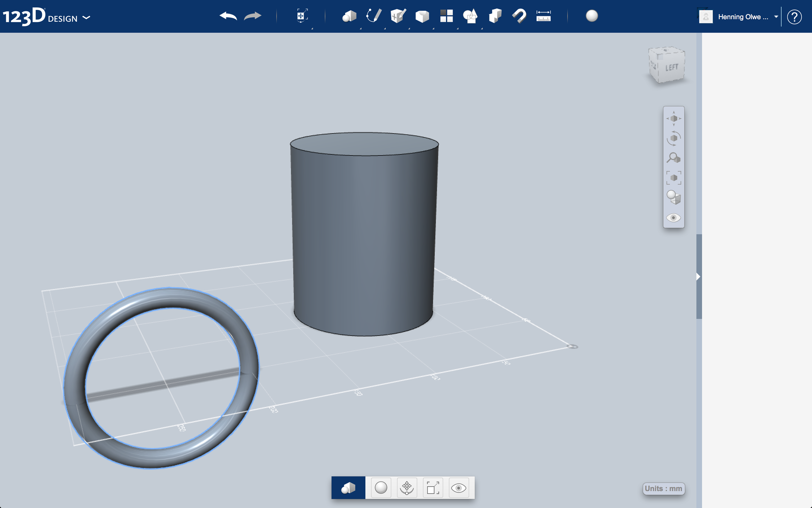Click scale icon in bottom context toolbar
Screen dimensions: 812x508
[x=433, y=488]
